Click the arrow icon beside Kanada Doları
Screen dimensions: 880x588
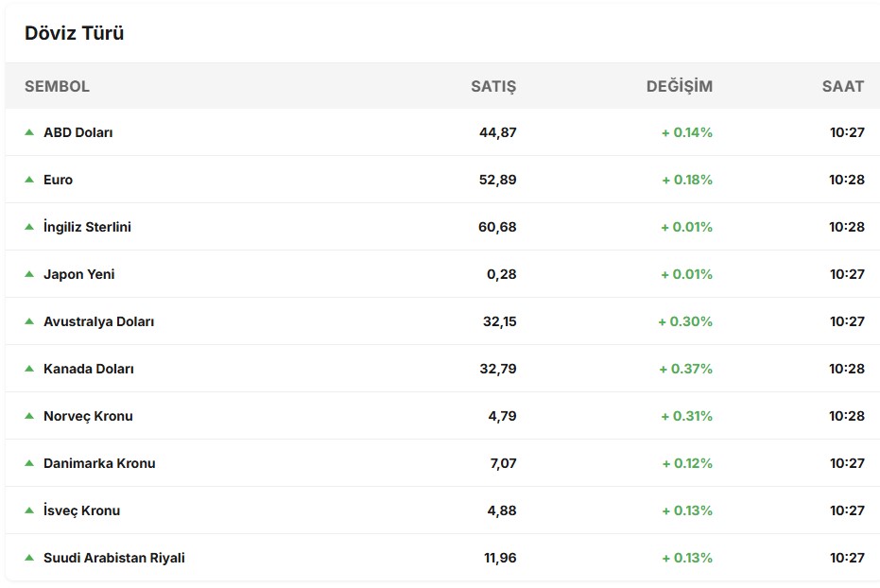tap(29, 369)
